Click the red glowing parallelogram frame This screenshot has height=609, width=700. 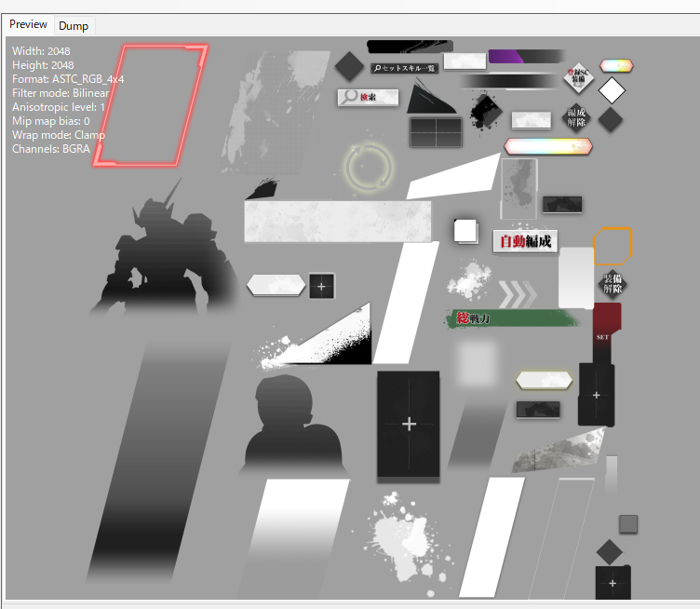(x=151, y=104)
